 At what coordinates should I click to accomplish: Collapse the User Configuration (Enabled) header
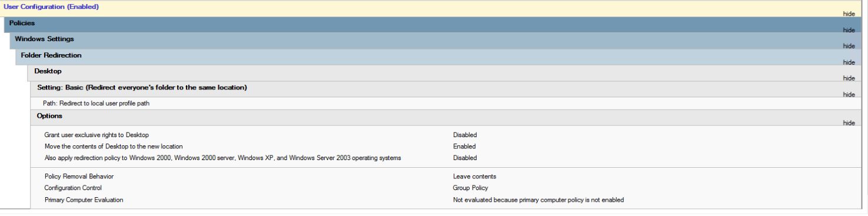point(430,9)
